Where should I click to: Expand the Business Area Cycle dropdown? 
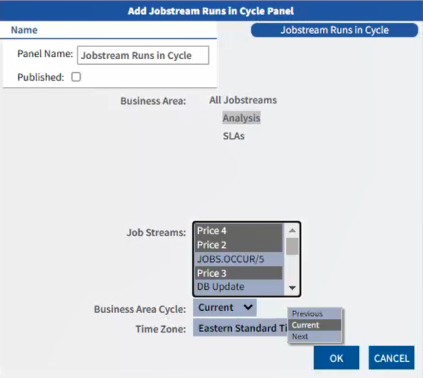pos(225,308)
